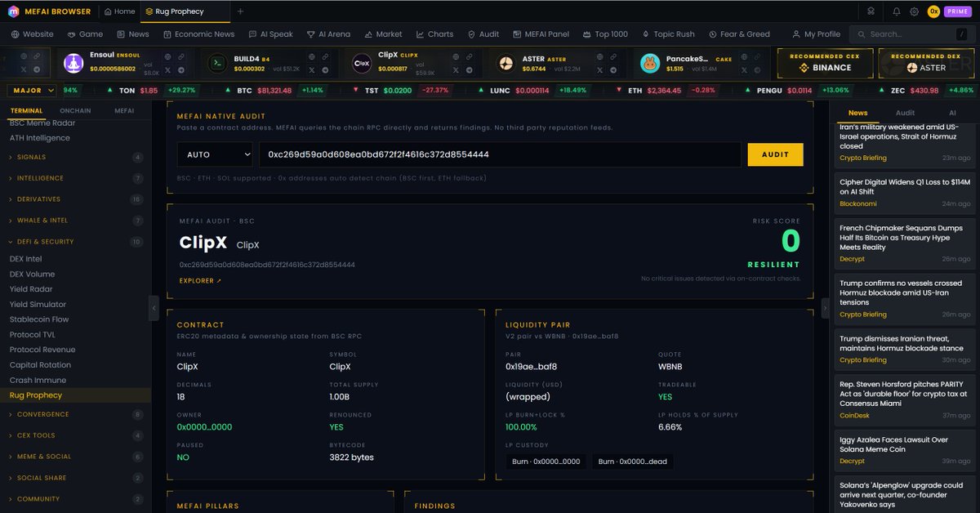Click the BUILD4 terminal logo icon
Viewport: 980px width, 513px height.
(x=218, y=63)
